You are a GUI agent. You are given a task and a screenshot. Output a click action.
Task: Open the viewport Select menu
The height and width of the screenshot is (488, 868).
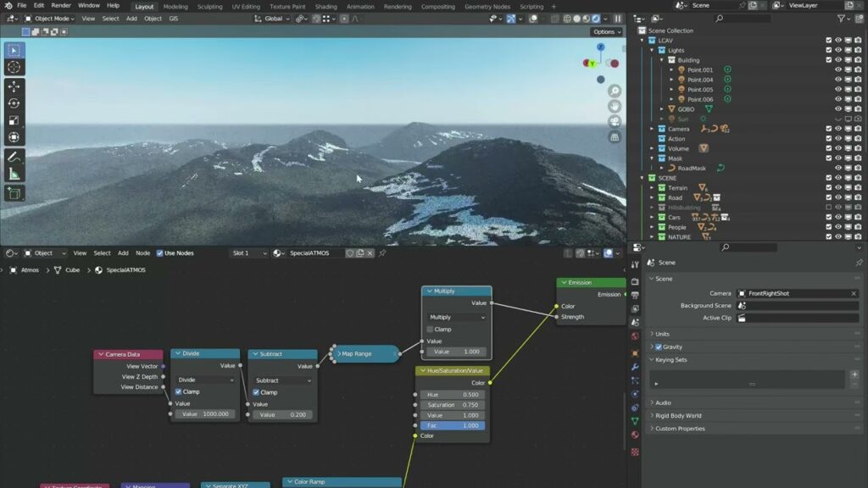110,19
